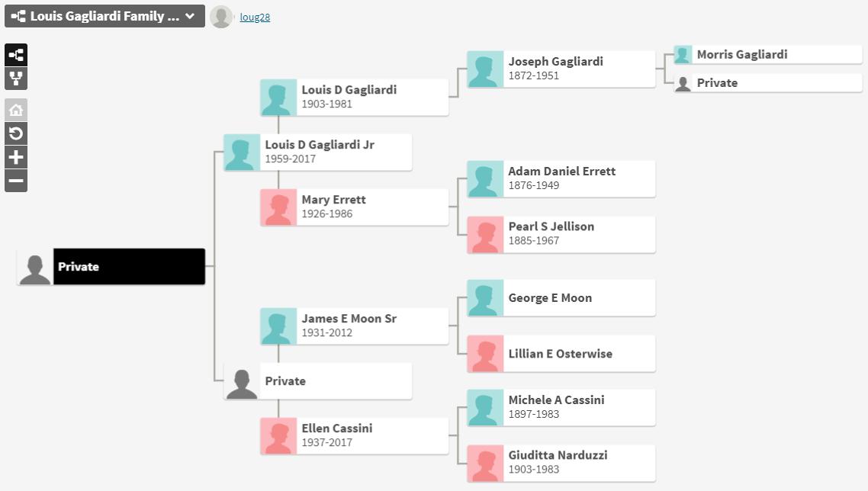Click the reset view rotate icon
868x491 pixels.
pos(16,133)
